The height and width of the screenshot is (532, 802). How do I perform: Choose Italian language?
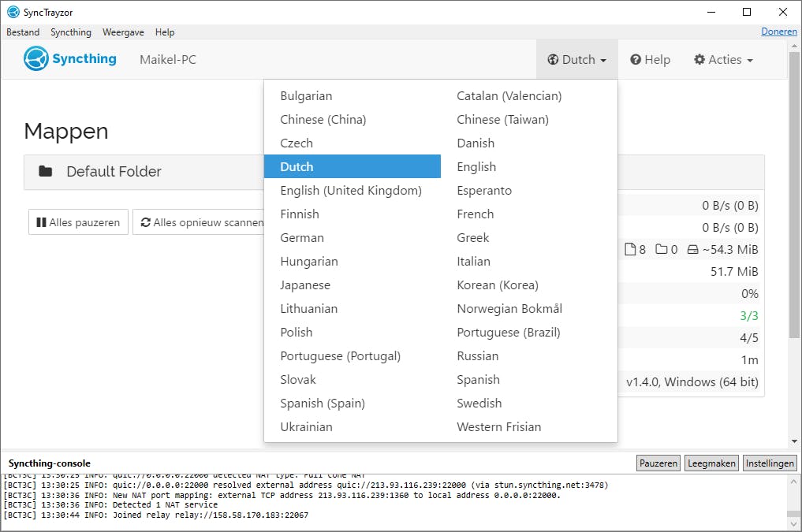[x=529, y=261]
